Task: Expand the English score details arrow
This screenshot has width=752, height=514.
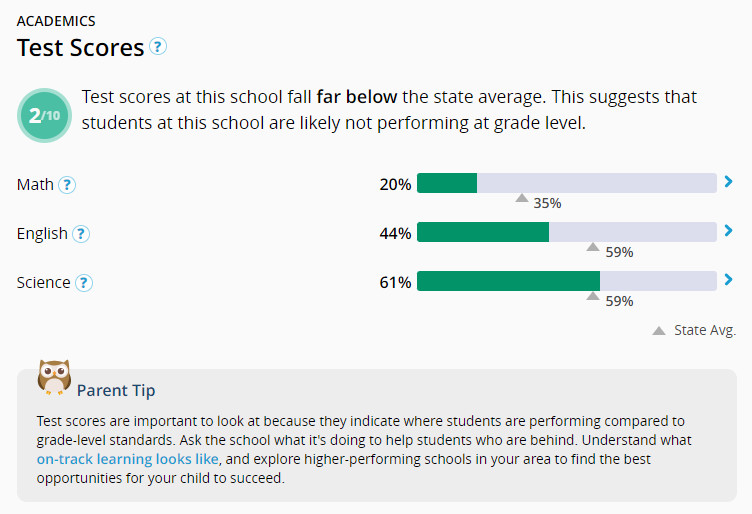Action: [x=728, y=231]
